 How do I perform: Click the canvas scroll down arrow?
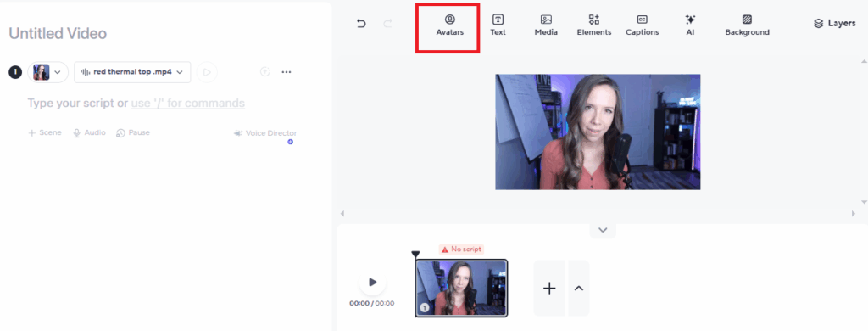pyautogui.click(x=865, y=202)
